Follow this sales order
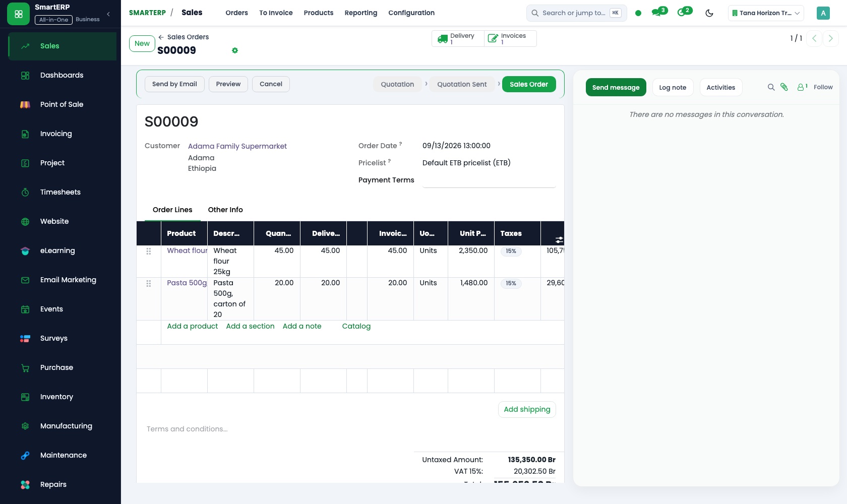The height and width of the screenshot is (504, 847). [x=823, y=87]
